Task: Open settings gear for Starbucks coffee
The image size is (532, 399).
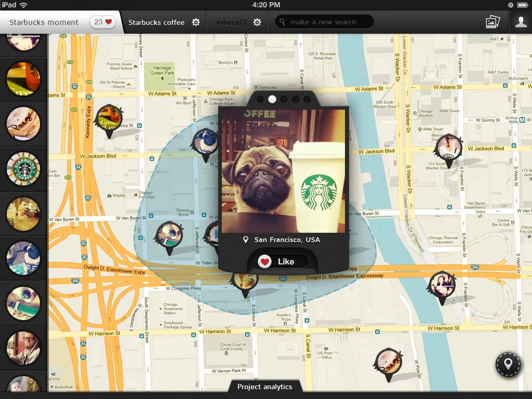Action: click(x=196, y=22)
